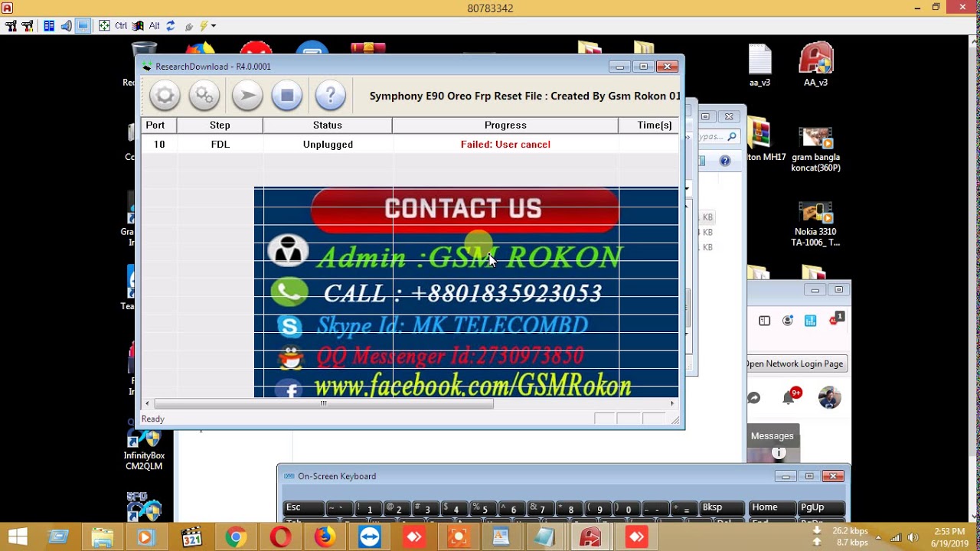
Task: Stop downloading with the square button
Action: [287, 96]
